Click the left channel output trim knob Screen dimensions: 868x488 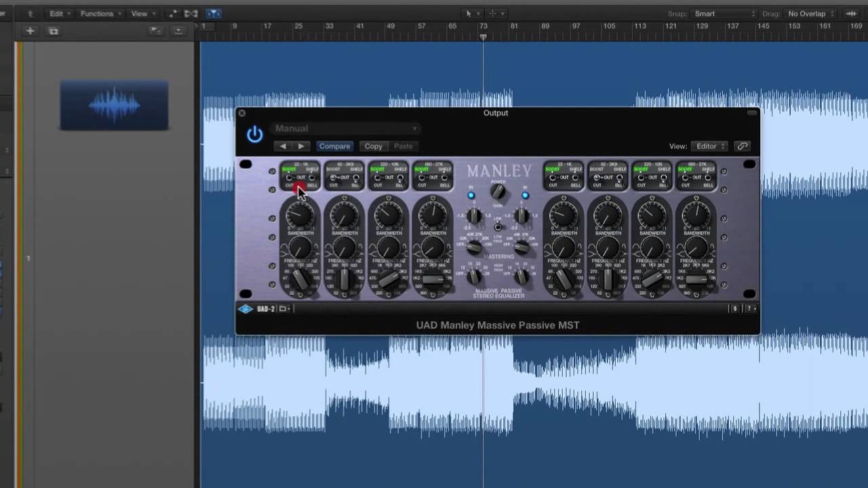click(475, 217)
